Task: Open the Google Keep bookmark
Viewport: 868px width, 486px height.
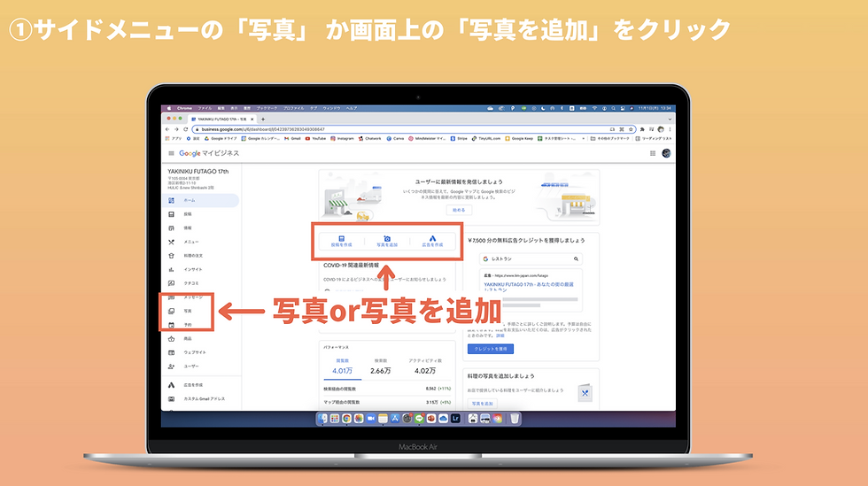Action: point(519,138)
